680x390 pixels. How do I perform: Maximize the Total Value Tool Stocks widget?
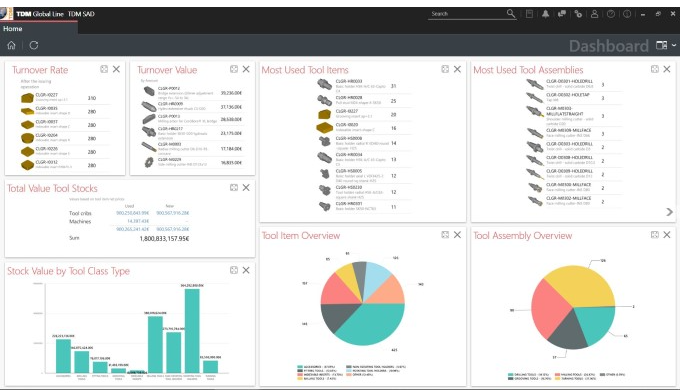(x=234, y=187)
